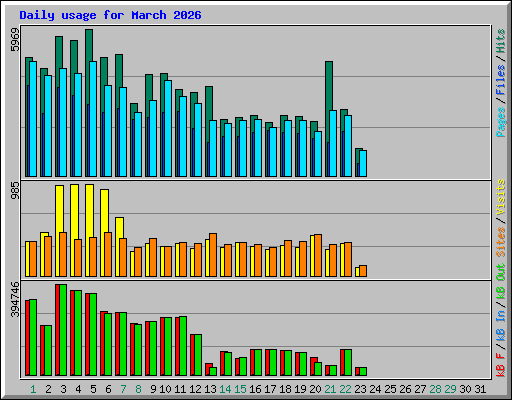Click day label "18" on the x-axis
Viewport: 512px width, 400px height.
tap(285, 389)
